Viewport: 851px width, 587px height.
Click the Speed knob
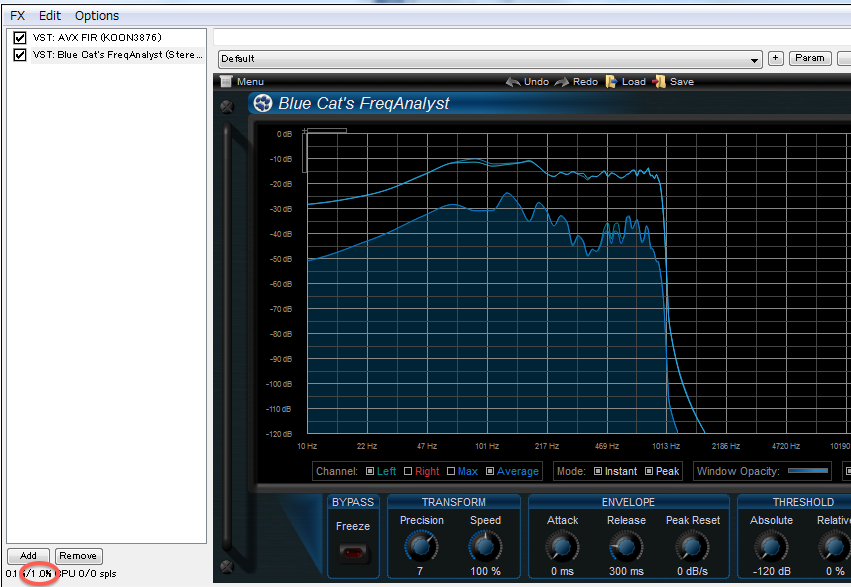tap(485, 546)
